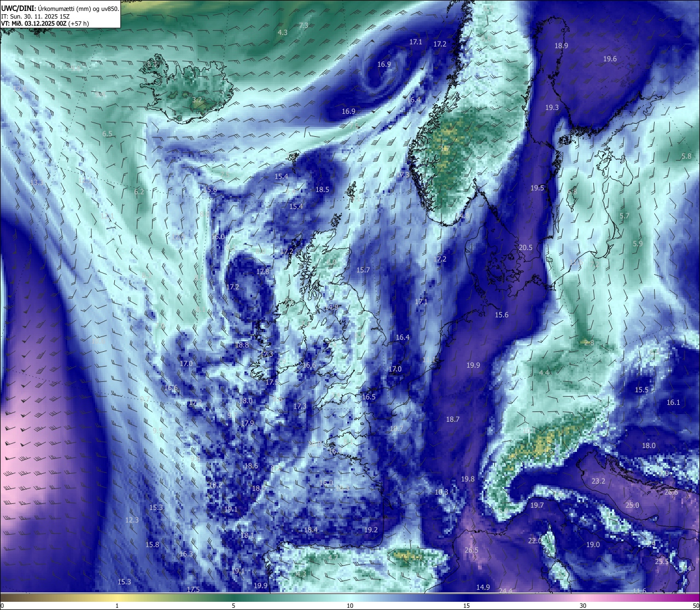700x610 pixels.
Task: Click the 19.6 value label
Action: pos(610,59)
